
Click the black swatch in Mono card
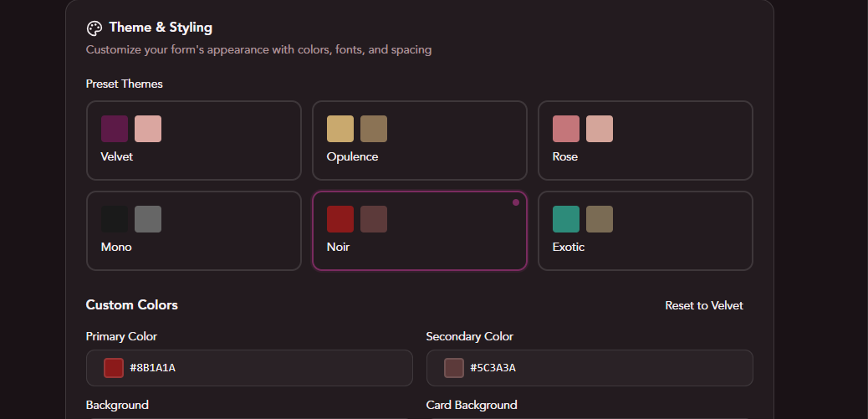(x=115, y=219)
